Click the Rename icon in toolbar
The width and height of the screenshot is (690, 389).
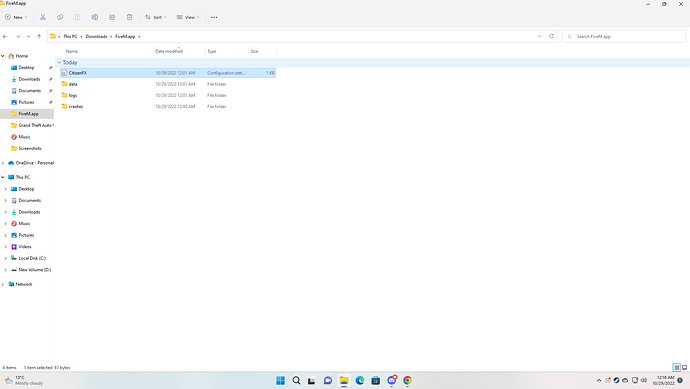click(x=95, y=17)
